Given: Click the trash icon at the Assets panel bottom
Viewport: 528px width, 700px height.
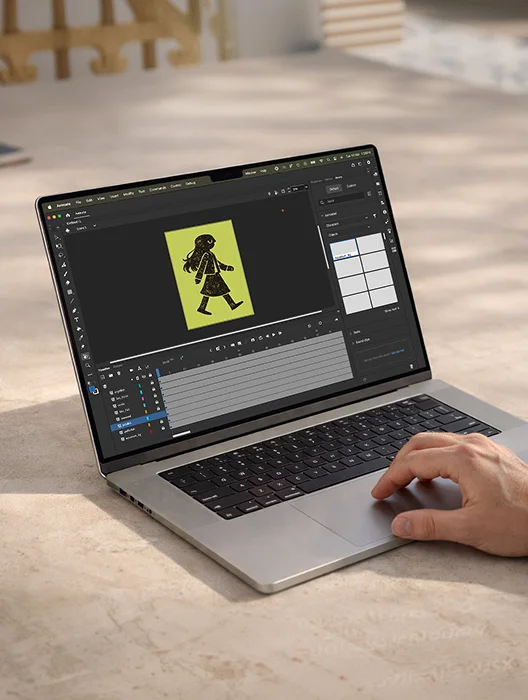Looking at the screenshot, I should 411,366.
